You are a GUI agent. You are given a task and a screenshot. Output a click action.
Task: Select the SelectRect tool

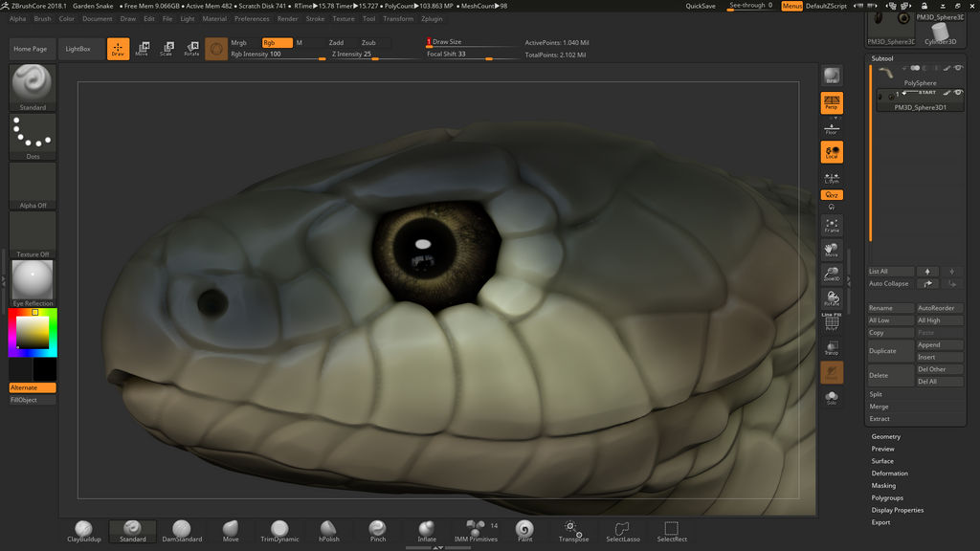tap(672, 531)
